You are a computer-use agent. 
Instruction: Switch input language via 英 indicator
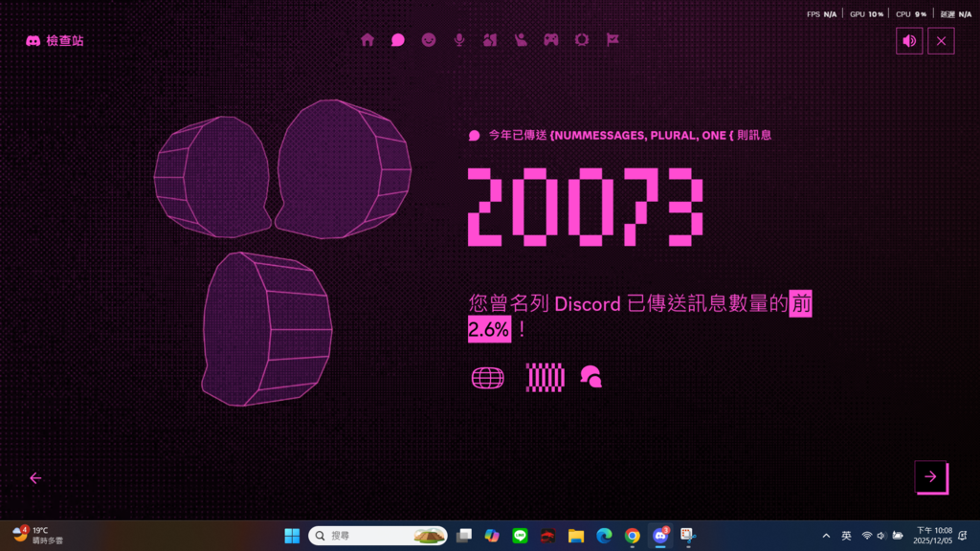point(846,536)
